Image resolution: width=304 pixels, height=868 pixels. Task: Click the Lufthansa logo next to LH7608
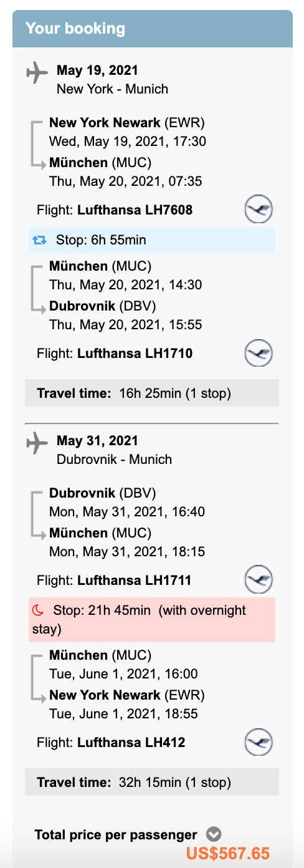coord(259,210)
